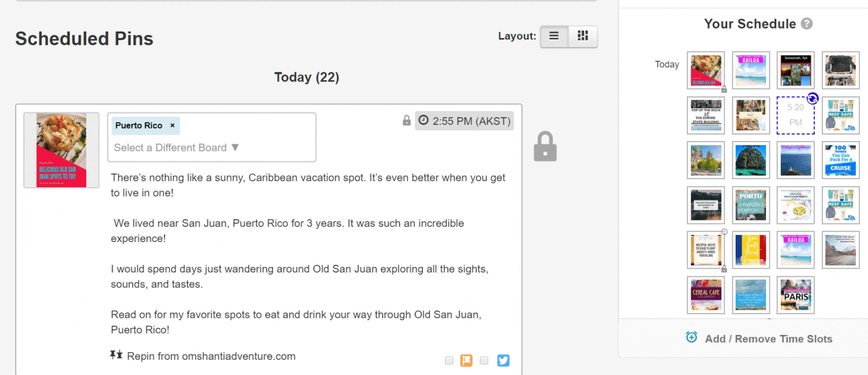Switch to list layout view
The image size is (868, 375).
pos(554,36)
